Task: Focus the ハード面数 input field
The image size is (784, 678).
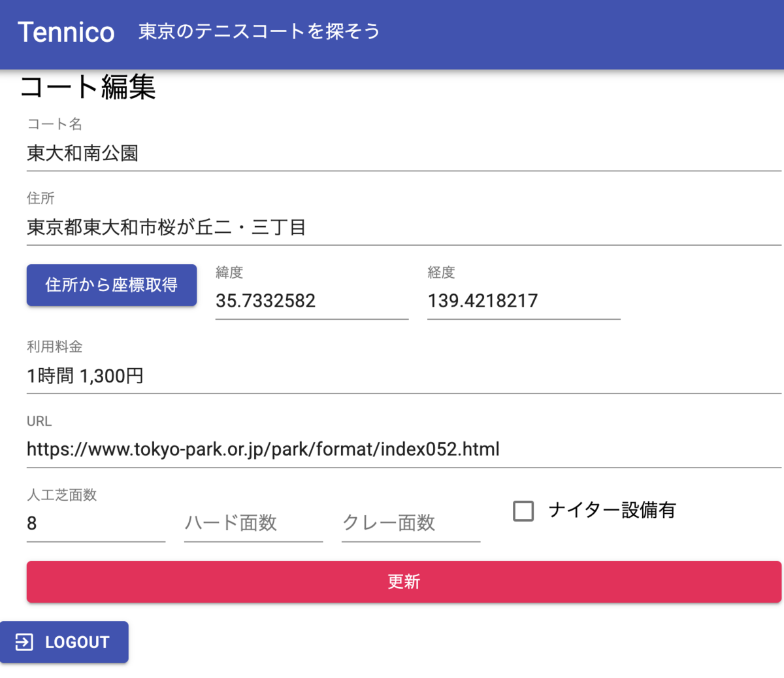Action: click(253, 524)
